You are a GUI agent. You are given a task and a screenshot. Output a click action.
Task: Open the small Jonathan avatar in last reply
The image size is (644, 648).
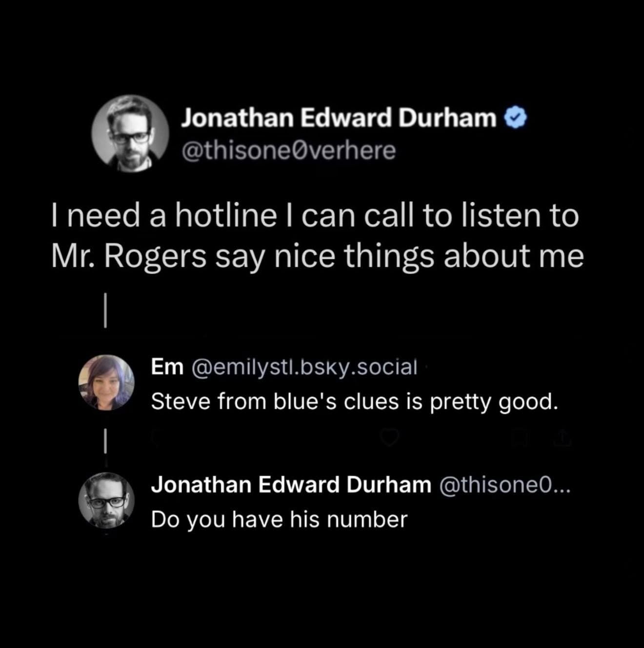(106, 500)
